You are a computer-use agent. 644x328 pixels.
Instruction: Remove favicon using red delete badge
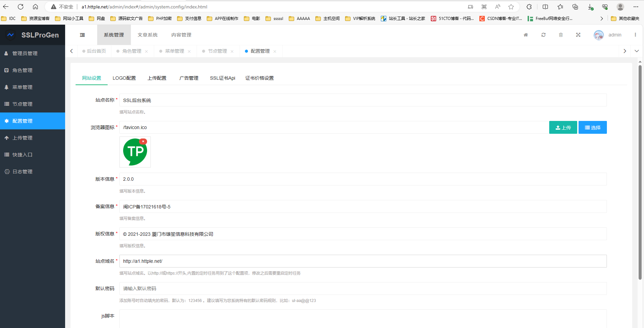click(143, 142)
